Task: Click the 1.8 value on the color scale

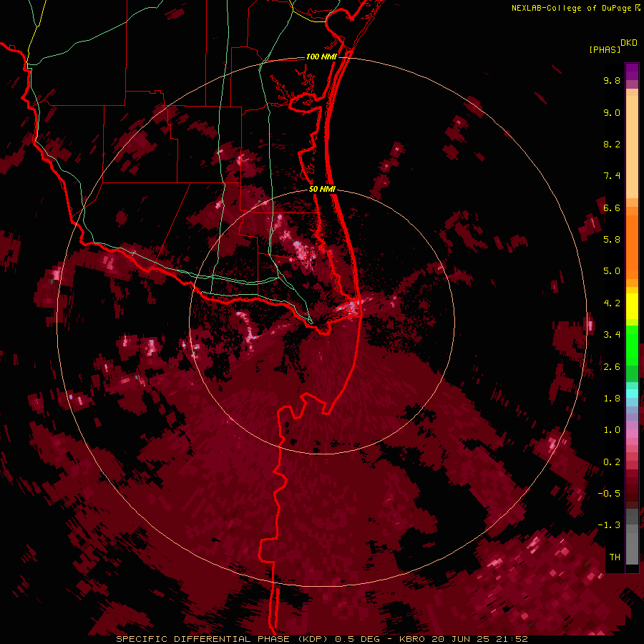Action: [x=612, y=399]
